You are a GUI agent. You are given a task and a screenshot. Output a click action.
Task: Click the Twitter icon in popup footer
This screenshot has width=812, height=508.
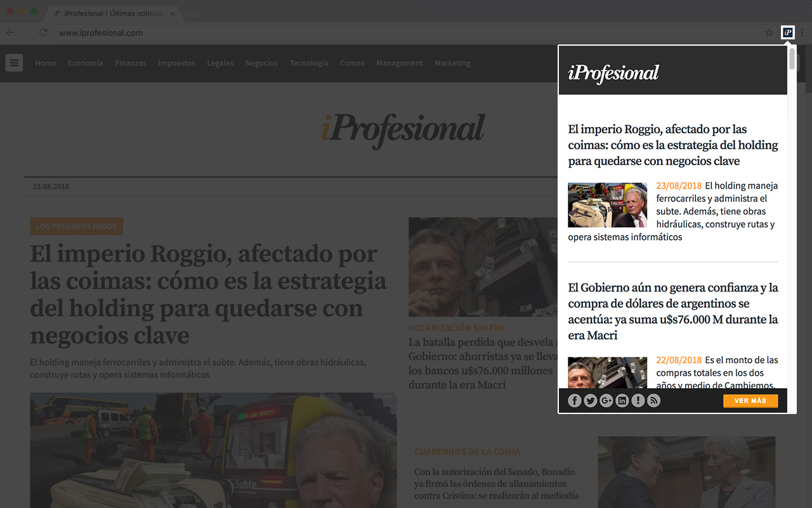(x=591, y=401)
